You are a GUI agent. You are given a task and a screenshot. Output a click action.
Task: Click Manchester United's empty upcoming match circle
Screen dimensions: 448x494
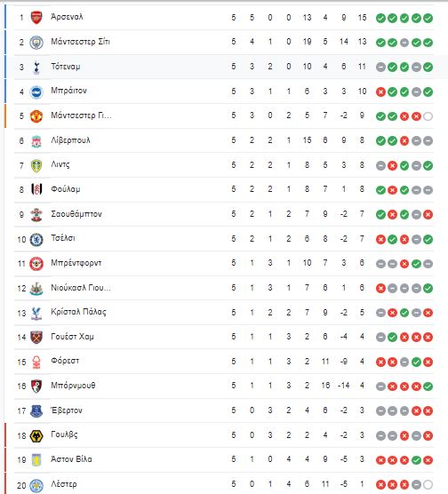(x=428, y=116)
